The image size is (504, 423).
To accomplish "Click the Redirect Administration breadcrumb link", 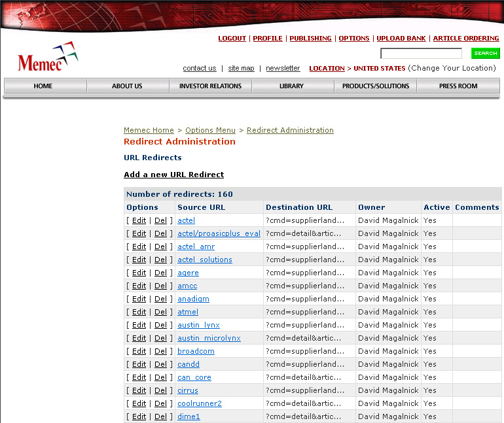I will tap(290, 130).
